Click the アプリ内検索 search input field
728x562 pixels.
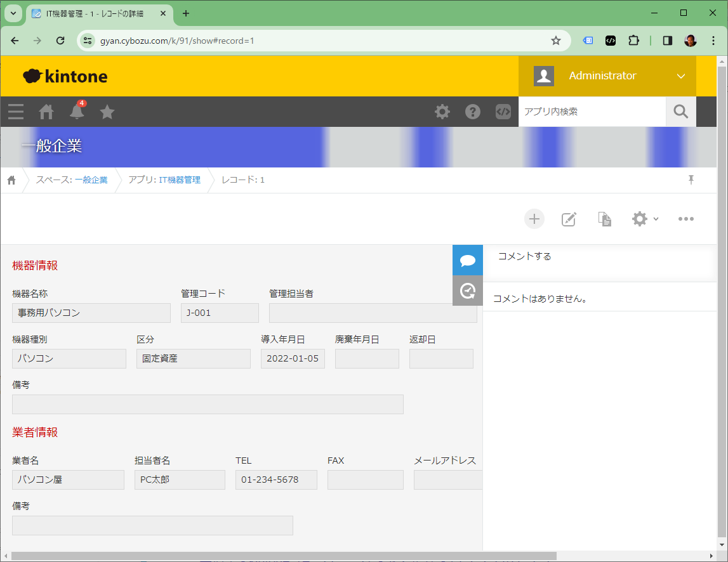pyautogui.click(x=592, y=112)
